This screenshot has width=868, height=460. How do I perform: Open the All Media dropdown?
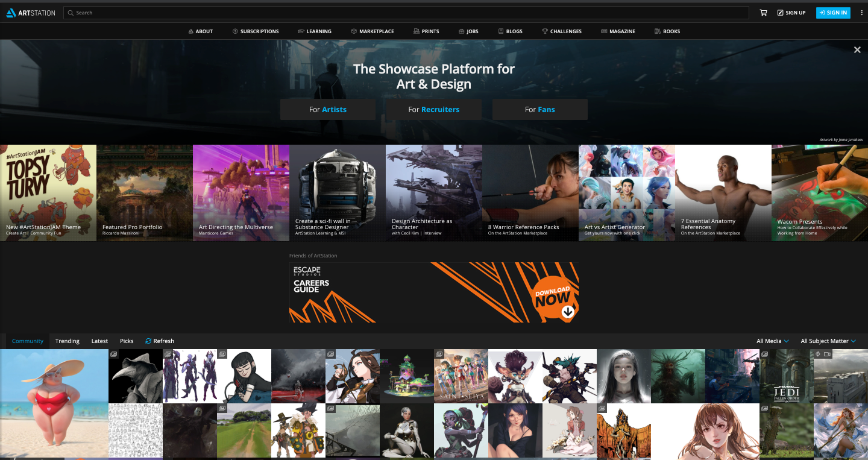click(772, 341)
